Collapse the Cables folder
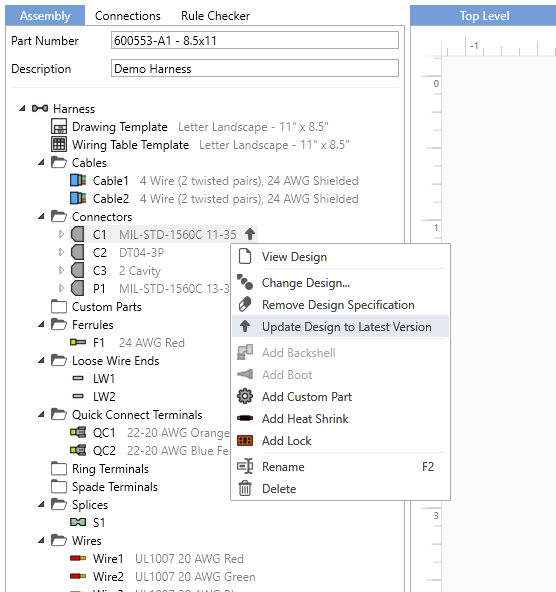Viewport: 556px width, 592px height. click(x=42, y=163)
